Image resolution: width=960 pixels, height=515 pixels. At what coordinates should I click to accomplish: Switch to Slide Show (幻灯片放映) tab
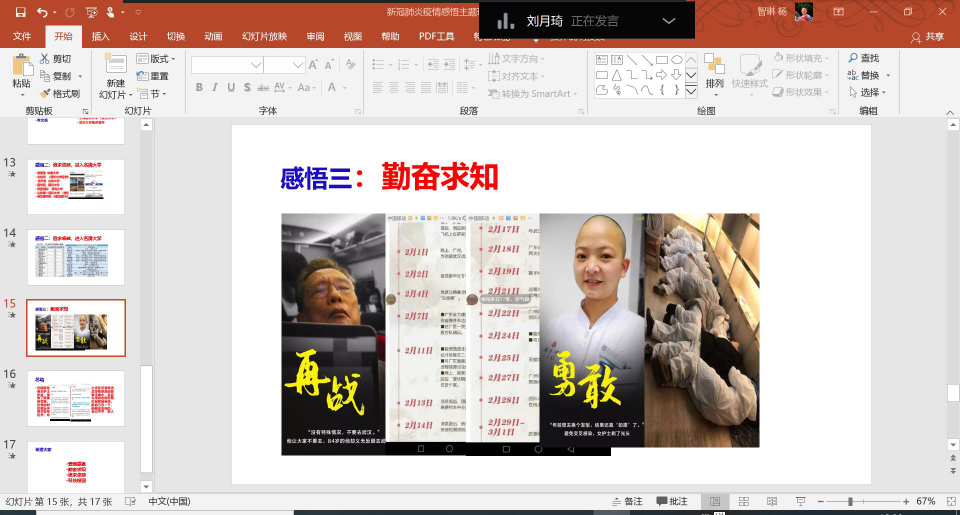[x=264, y=37]
